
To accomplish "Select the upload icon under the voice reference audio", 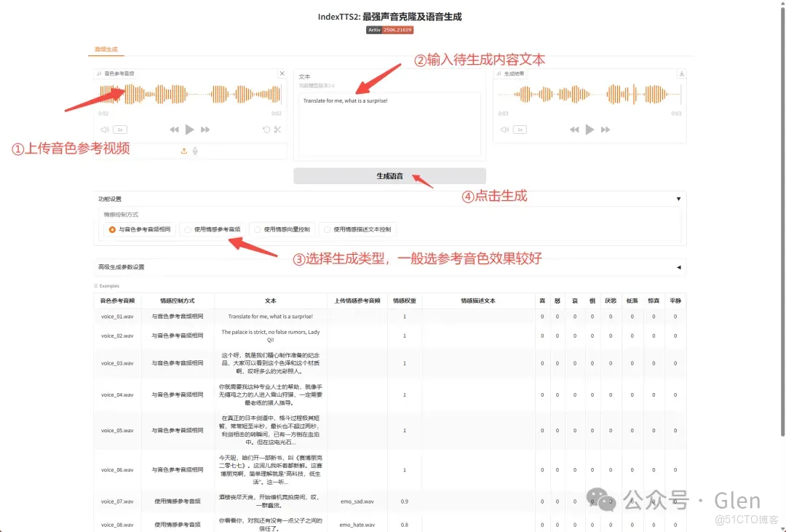I will coord(184,151).
